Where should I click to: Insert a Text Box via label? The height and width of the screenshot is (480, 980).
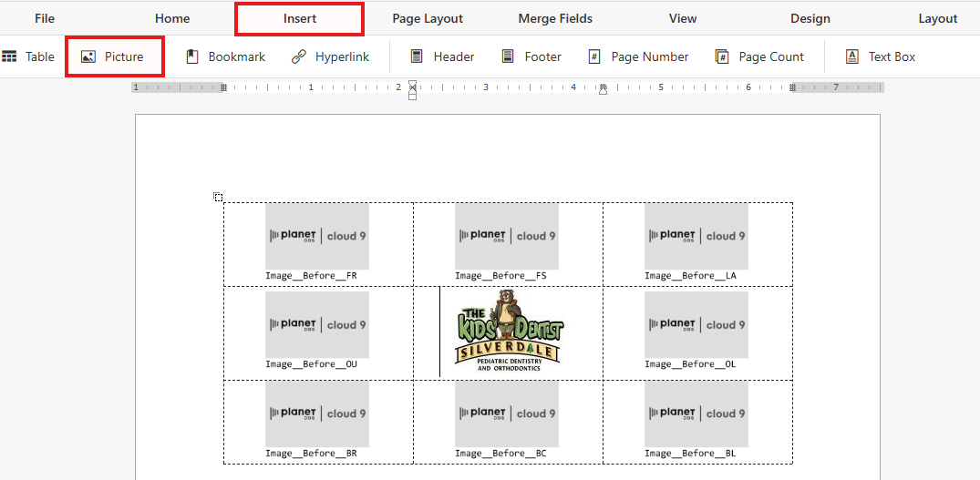click(x=892, y=56)
